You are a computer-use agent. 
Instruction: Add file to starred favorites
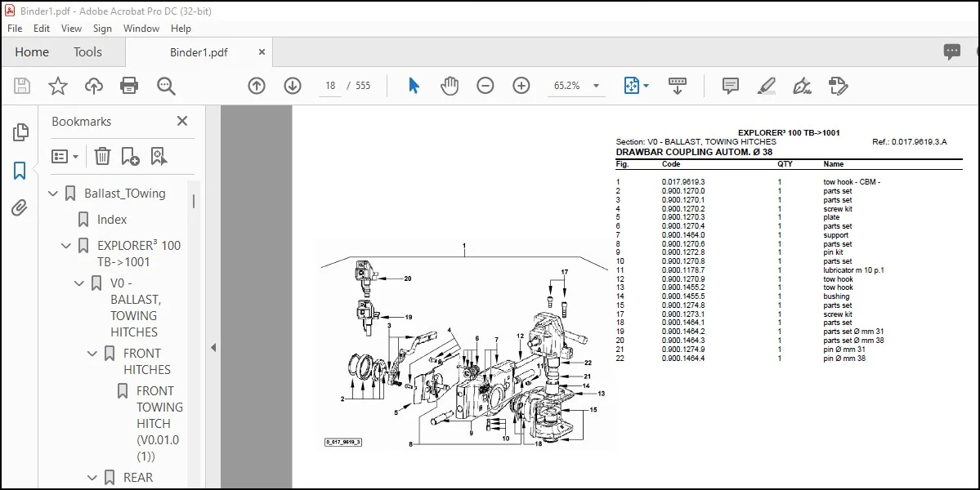pyautogui.click(x=57, y=86)
